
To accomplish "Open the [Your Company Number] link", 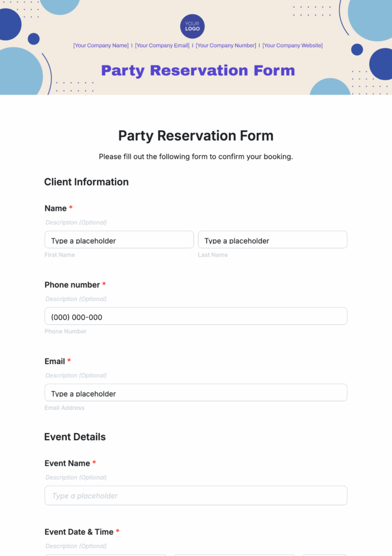I will [x=226, y=45].
